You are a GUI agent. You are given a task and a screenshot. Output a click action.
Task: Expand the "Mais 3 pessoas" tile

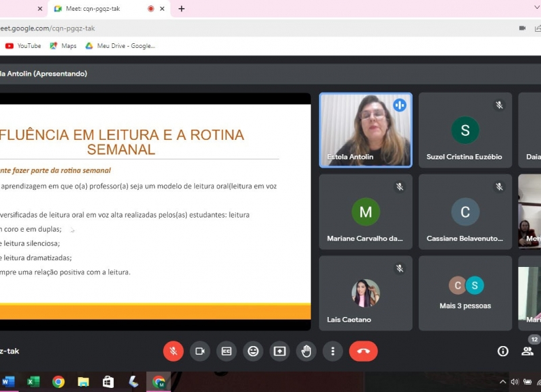click(465, 293)
